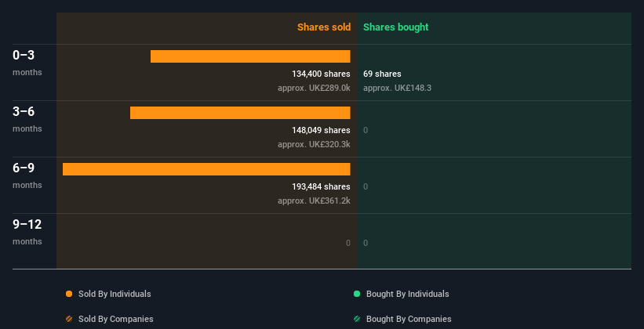This screenshot has width=644, height=329.
Task: Select the longest 6–9 months sold bar
Action: coord(206,169)
